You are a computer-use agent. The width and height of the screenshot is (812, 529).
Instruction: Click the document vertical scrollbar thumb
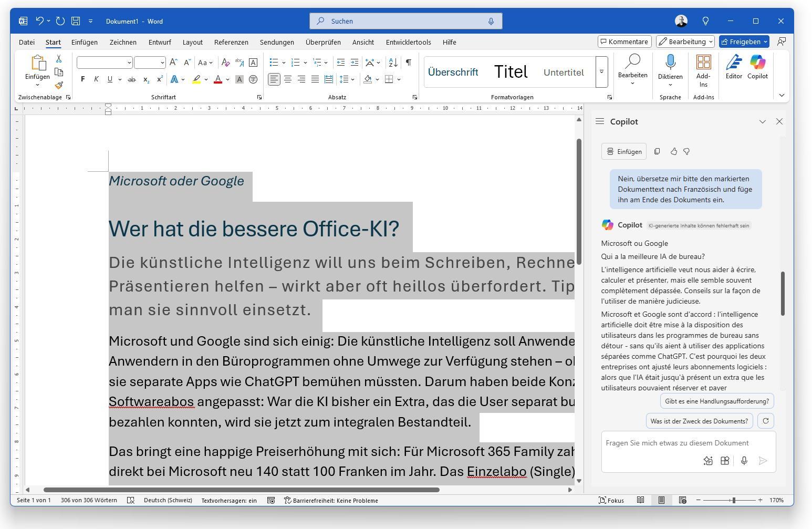click(x=579, y=202)
